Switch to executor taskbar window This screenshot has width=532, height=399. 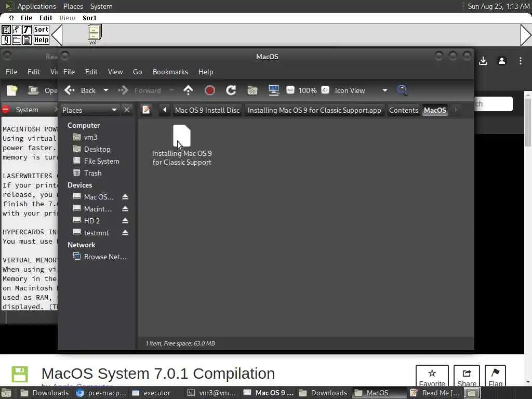pyautogui.click(x=151, y=393)
